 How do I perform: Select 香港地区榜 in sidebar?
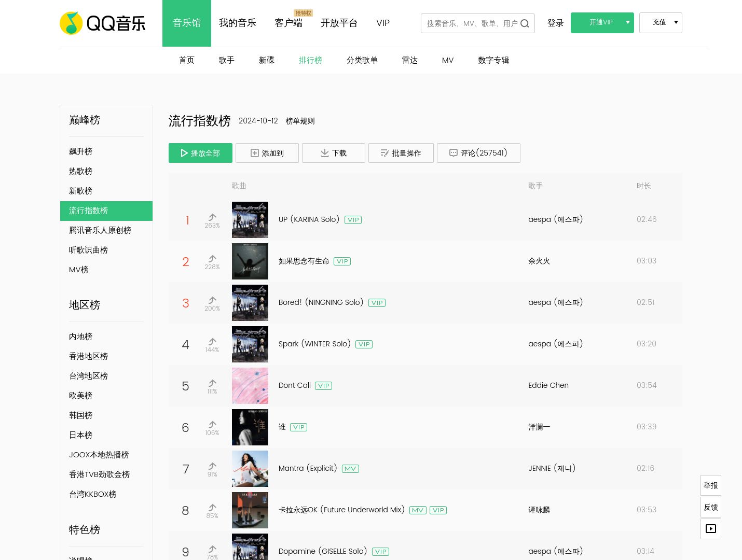click(88, 356)
